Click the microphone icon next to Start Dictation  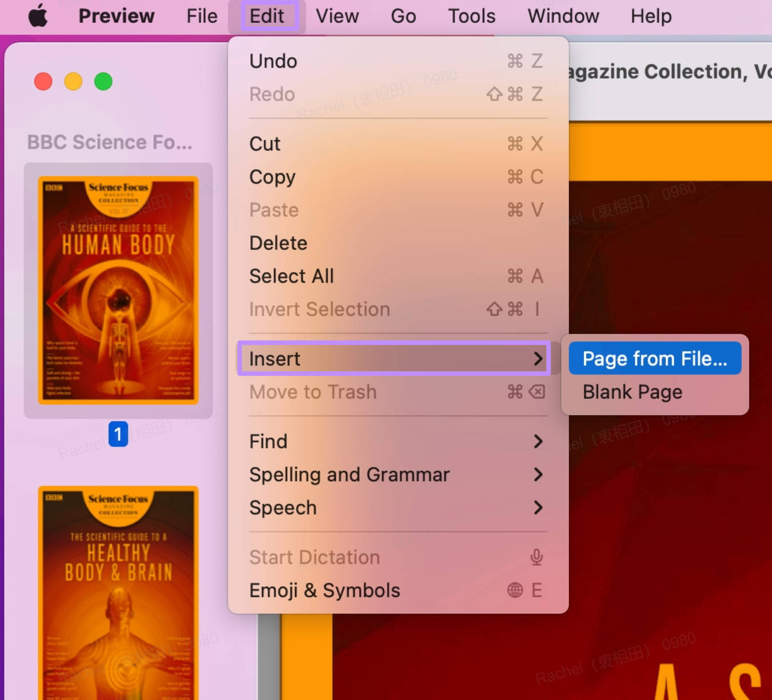[x=536, y=556]
